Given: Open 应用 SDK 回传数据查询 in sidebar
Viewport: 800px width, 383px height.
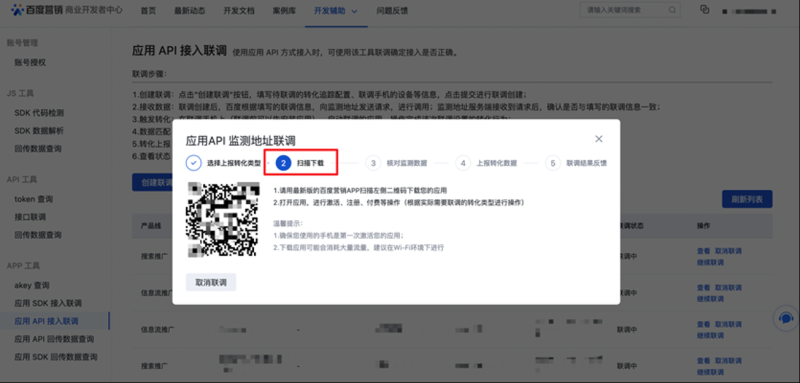Looking at the screenshot, I should (56, 356).
